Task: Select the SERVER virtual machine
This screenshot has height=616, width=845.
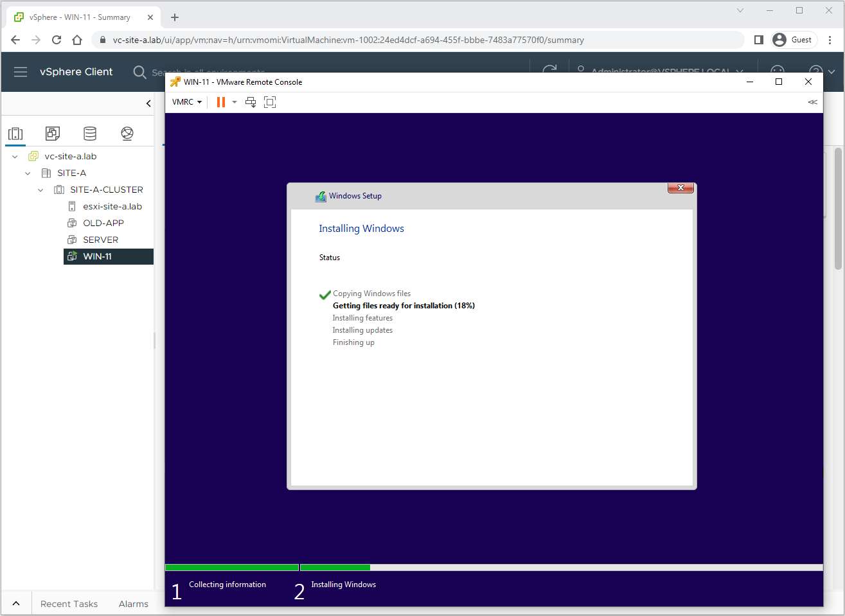Action: 100,240
